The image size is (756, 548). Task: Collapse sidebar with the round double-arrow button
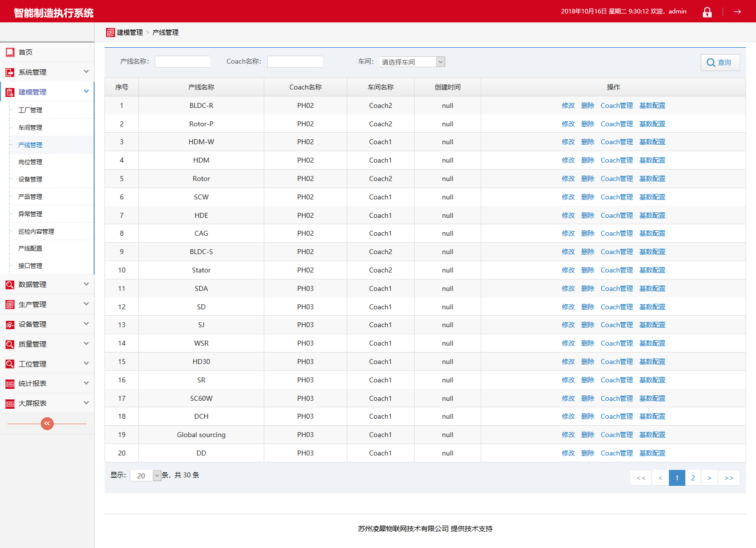pyautogui.click(x=47, y=424)
